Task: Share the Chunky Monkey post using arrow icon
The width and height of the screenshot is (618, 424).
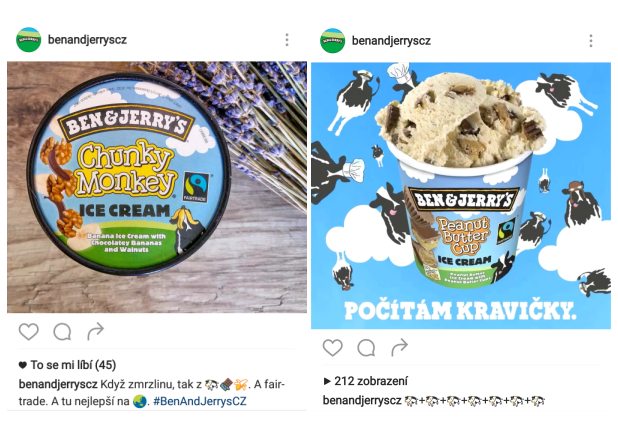Action: pos(95,331)
